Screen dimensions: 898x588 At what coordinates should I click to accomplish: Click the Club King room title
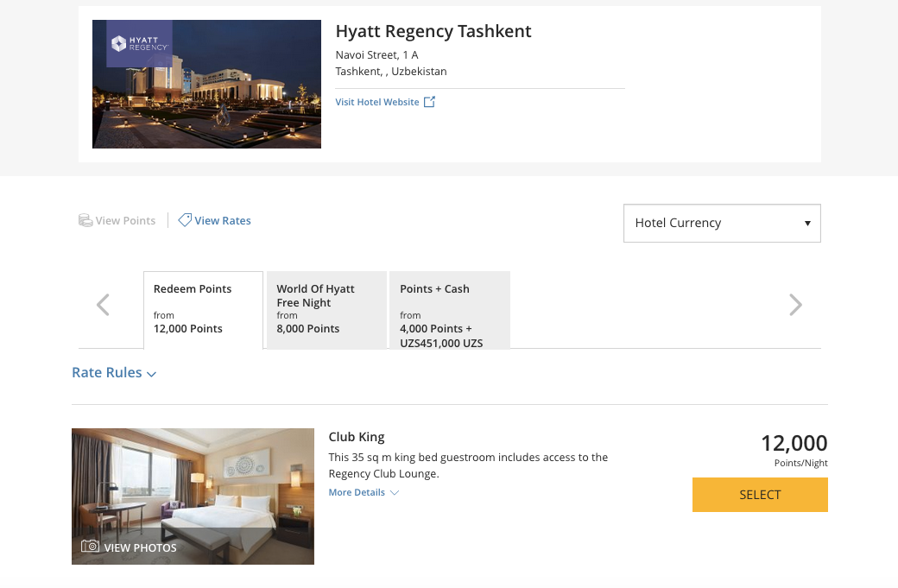pyautogui.click(x=357, y=437)
